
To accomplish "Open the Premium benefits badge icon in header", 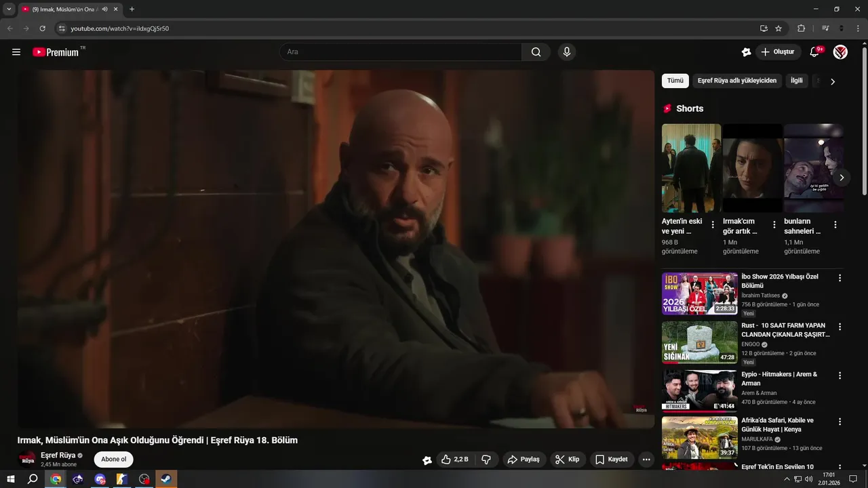I will [746, 52].
